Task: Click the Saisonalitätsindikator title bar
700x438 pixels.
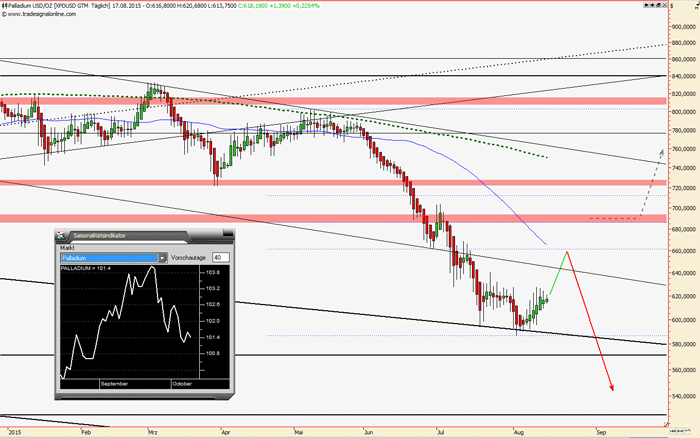Action: click(x=140, y=235)
